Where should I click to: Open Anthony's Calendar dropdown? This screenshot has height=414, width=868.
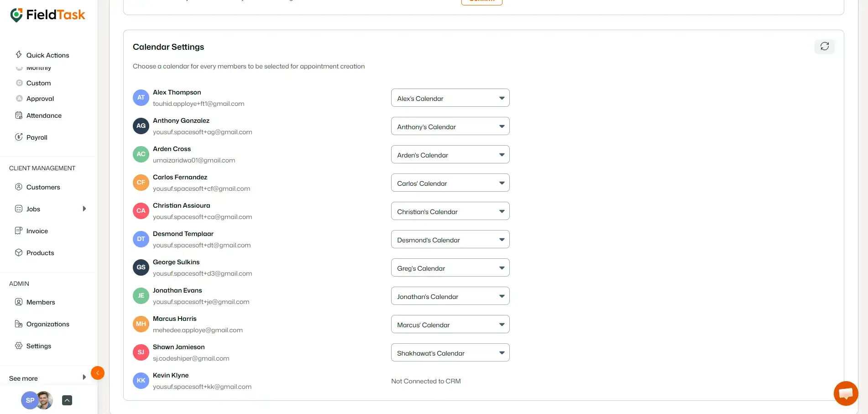coord(450,126)
